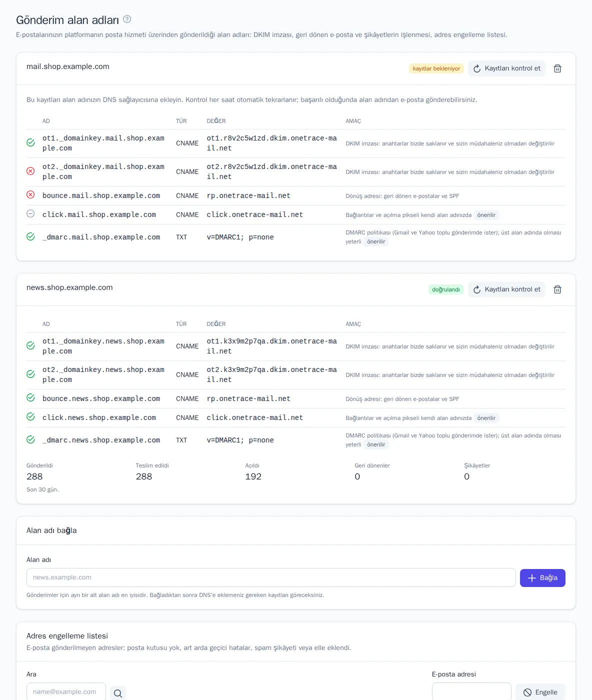The width and height of the screenshot is (592, 700).
Task: Select record name bounce.mail.shop.example.com
Action: click(x=101, y=196)
